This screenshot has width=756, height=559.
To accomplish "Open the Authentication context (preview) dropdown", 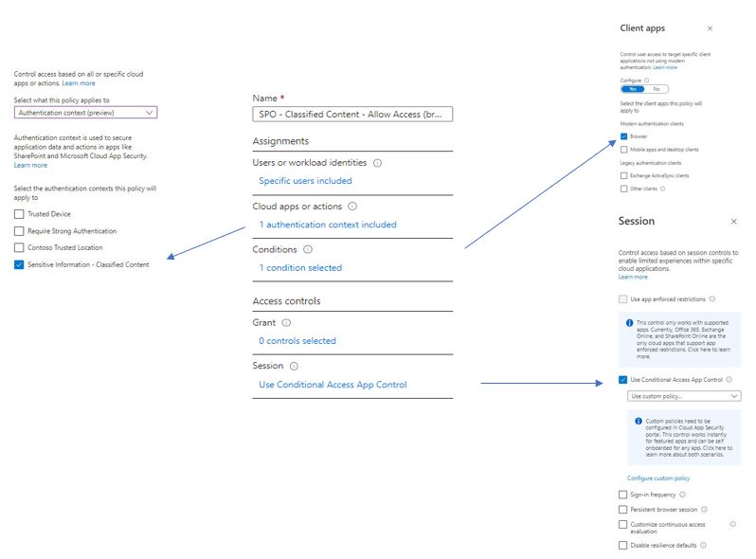I will click(85, 112).
